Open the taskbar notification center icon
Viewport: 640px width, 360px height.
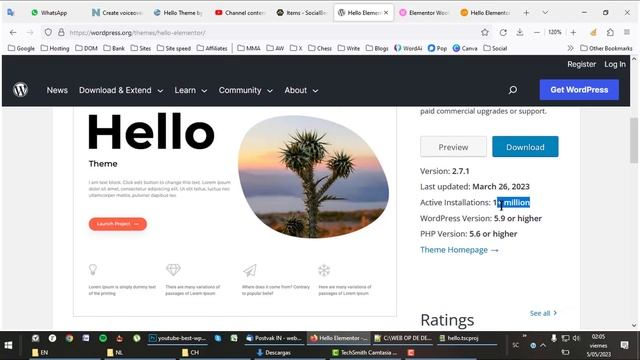coord(624,345)
